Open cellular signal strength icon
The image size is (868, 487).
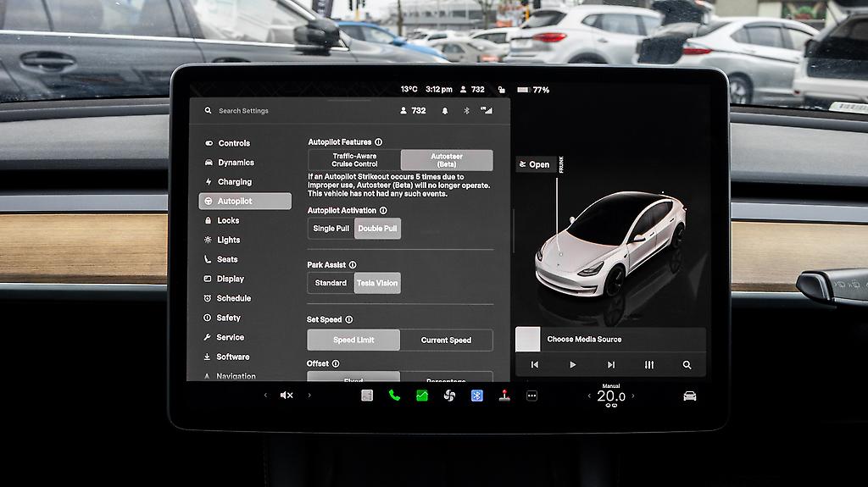click(x=487, y=111)
